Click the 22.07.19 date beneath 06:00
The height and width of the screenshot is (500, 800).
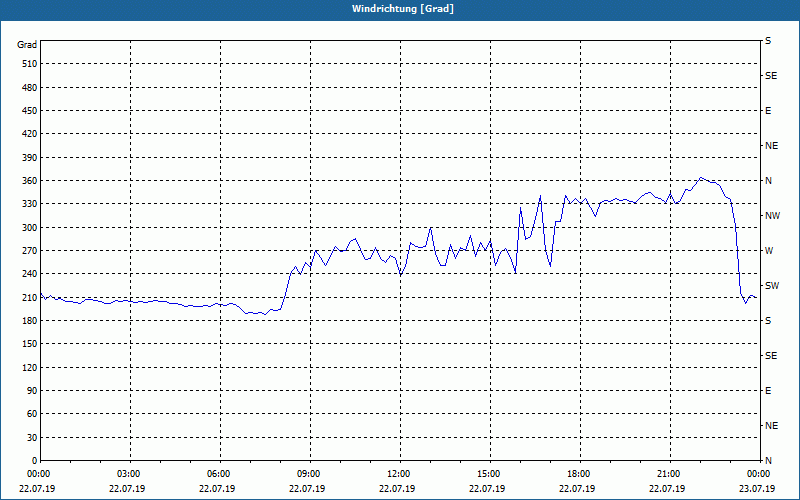(217, 489)
